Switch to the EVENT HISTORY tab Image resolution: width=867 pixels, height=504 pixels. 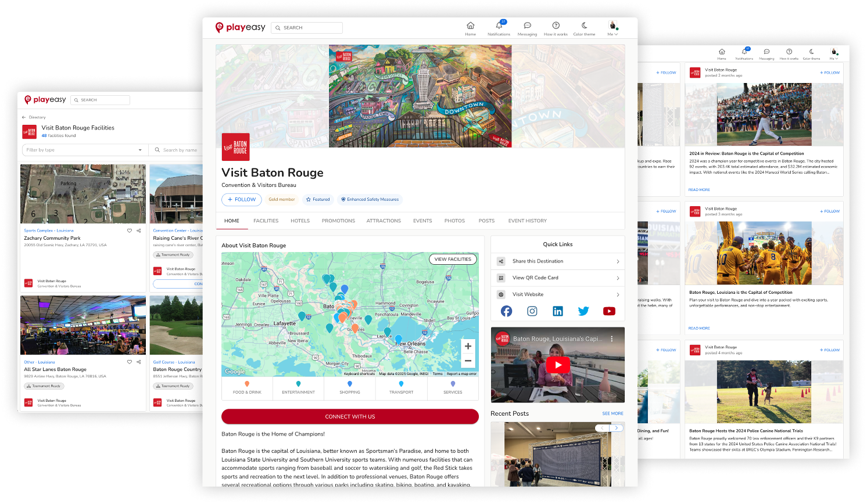click(x=527, y=221)
